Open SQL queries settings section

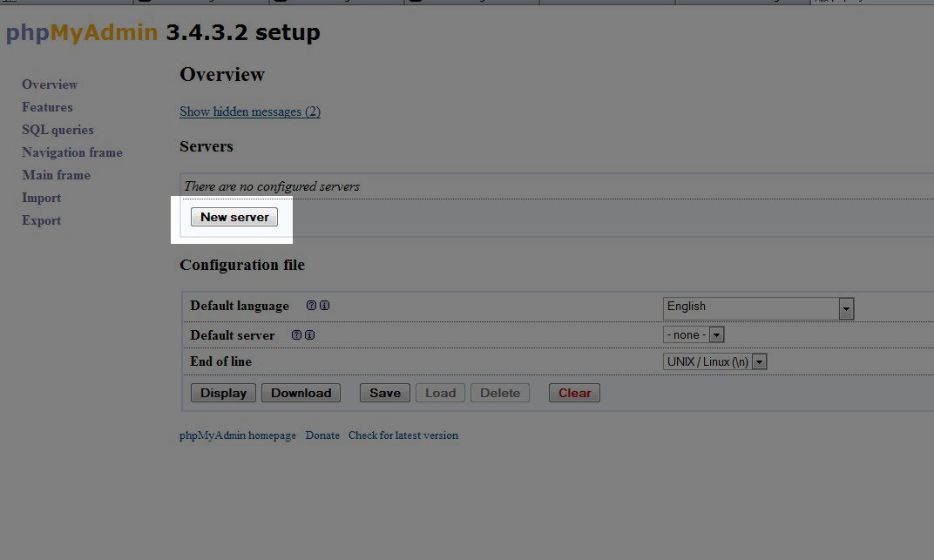pos(58,130)
